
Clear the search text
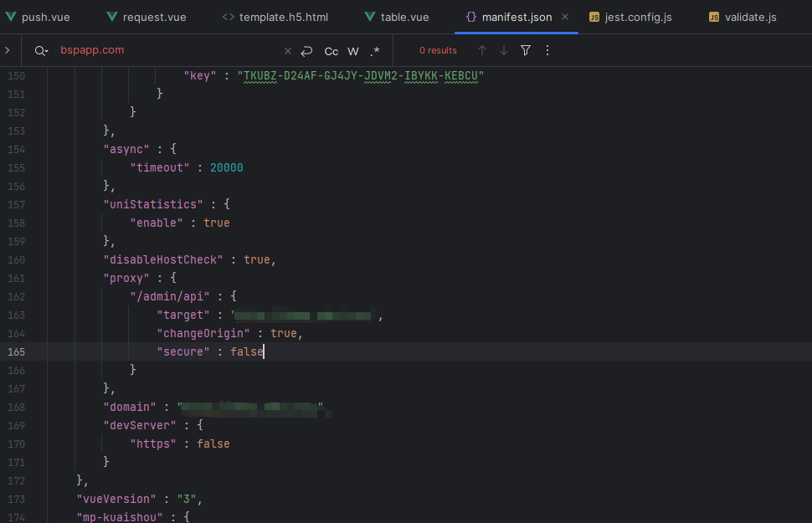click(x=288, y=51)
